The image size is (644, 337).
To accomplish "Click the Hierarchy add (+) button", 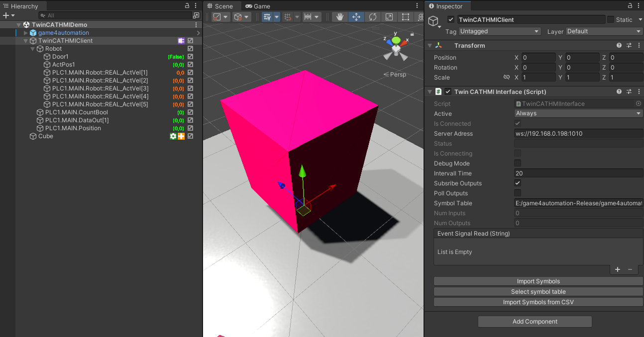I will (6, 15).
